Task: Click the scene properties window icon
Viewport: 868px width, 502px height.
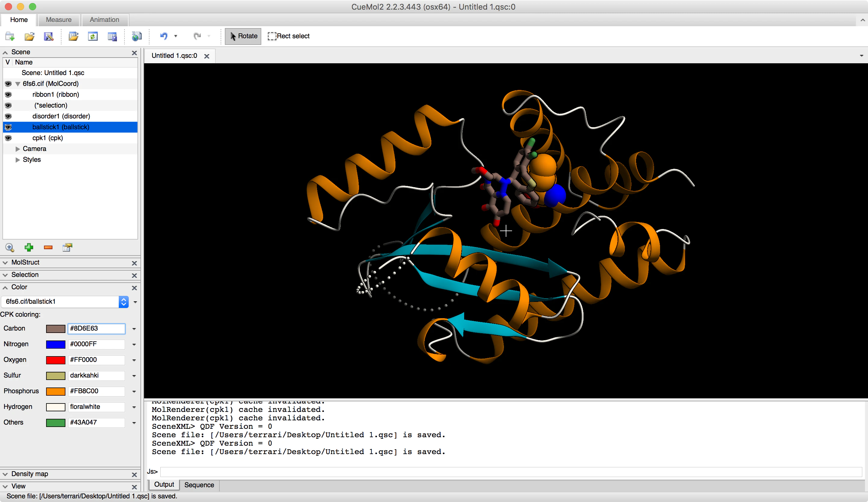Action: (x=112, y=36)
